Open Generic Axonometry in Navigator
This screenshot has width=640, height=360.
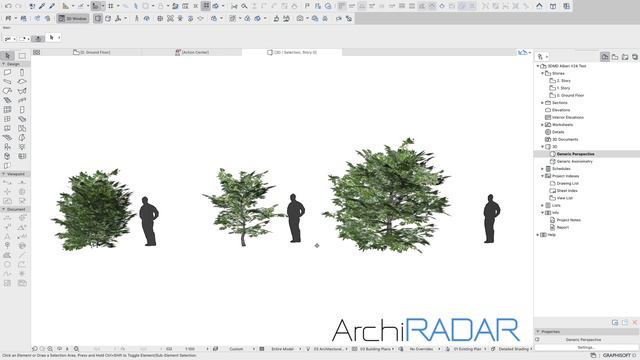click(x=574, y=162)
